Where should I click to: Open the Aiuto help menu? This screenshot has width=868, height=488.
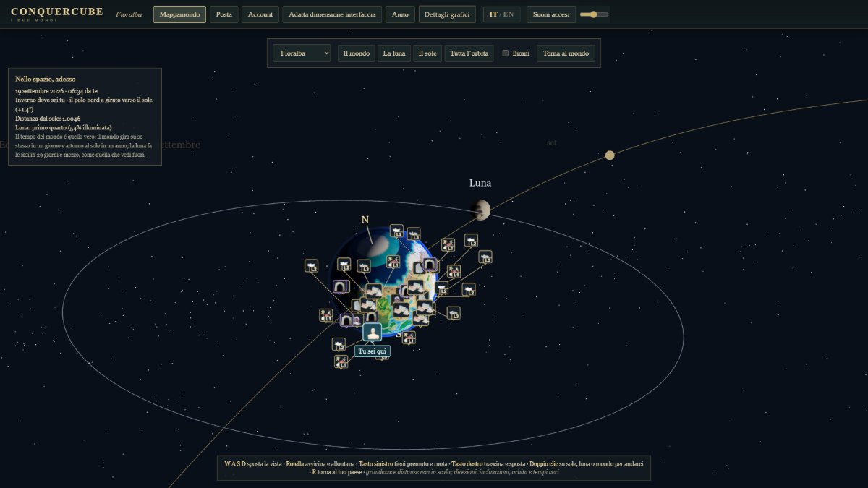401,14
